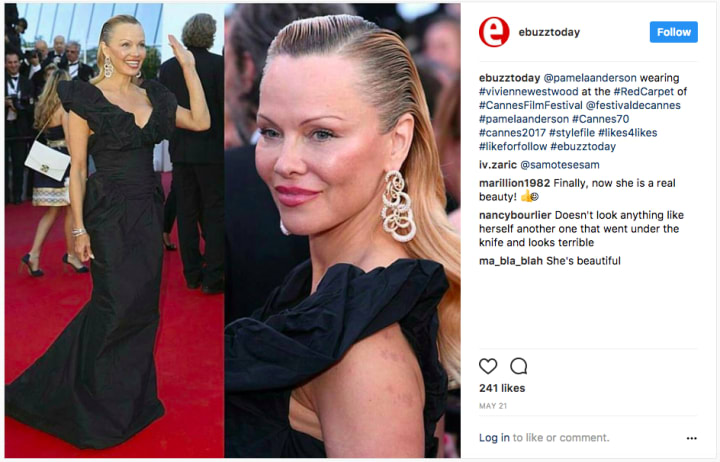Click the MAY 21 post date
720x462 pixels.
493,406
